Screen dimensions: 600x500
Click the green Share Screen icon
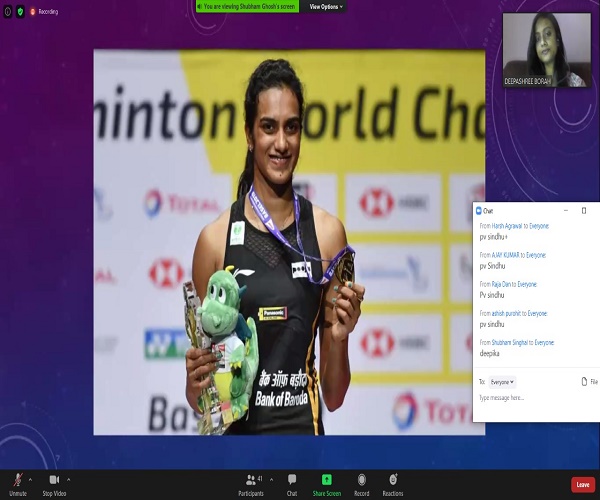326,479
